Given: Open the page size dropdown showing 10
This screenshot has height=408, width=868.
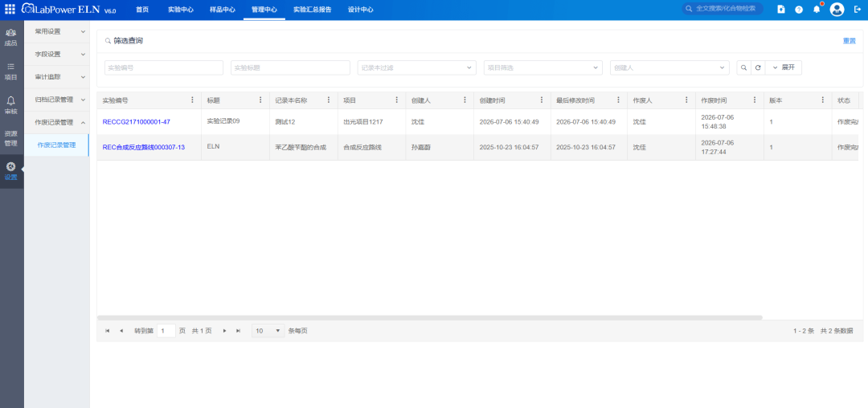Looking at the screenshot, I should (268, 331).
